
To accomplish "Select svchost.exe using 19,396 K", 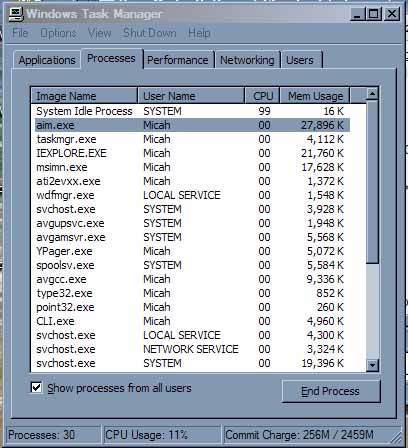I will click(191, 363).
